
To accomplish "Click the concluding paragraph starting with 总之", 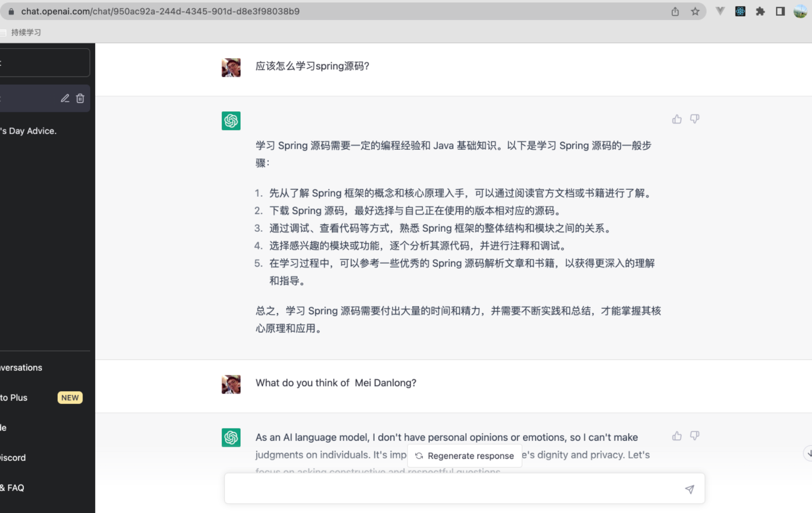I will click(x=458, y=319).
